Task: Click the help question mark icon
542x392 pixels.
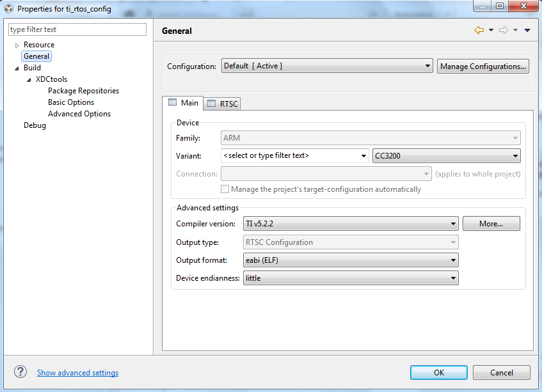Action: 20,372
